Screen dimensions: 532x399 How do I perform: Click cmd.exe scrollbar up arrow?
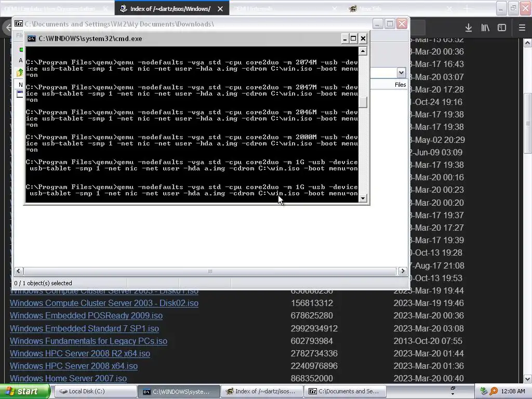pos(363,51)
